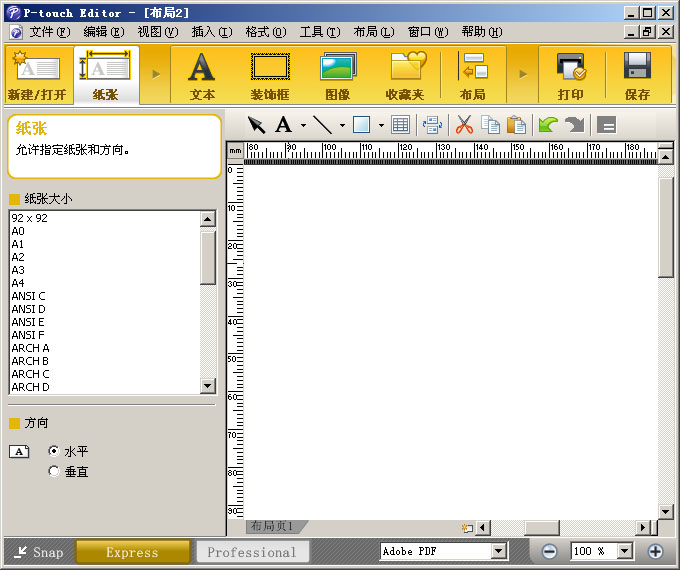This screenshot has width=680, height=570.
Task: Select paper size 92 x 92
Action: pos(105,218)
